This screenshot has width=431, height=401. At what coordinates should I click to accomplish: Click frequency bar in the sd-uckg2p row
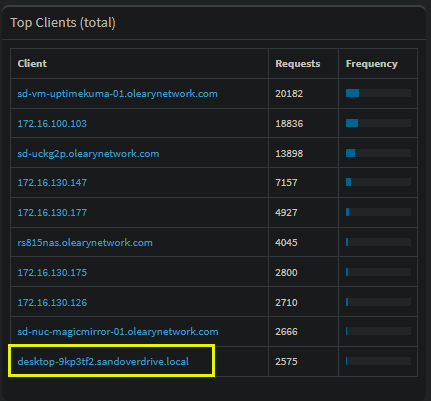click(378, 153)
